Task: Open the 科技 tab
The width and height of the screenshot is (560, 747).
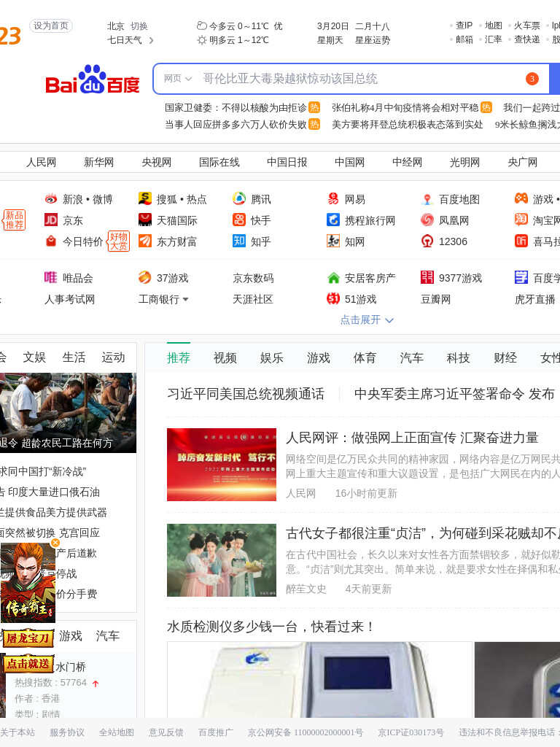Action: click(458, 357)
